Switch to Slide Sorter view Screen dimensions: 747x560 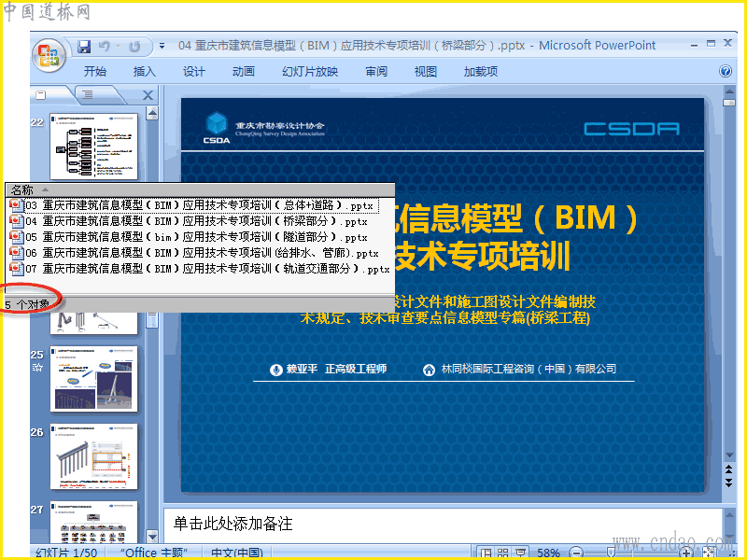tap(502, 553)
